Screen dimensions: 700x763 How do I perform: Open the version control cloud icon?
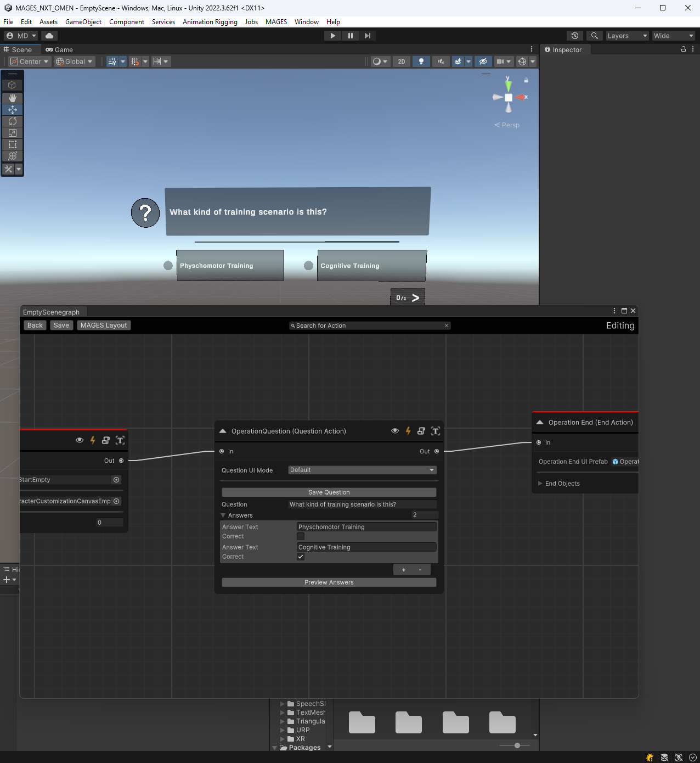[x=49, y=35]
